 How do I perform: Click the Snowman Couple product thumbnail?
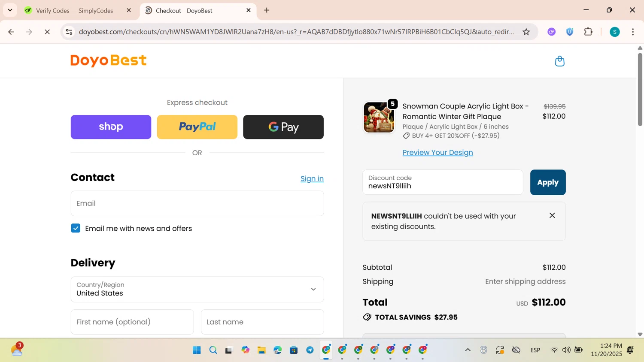coord(379,117)
